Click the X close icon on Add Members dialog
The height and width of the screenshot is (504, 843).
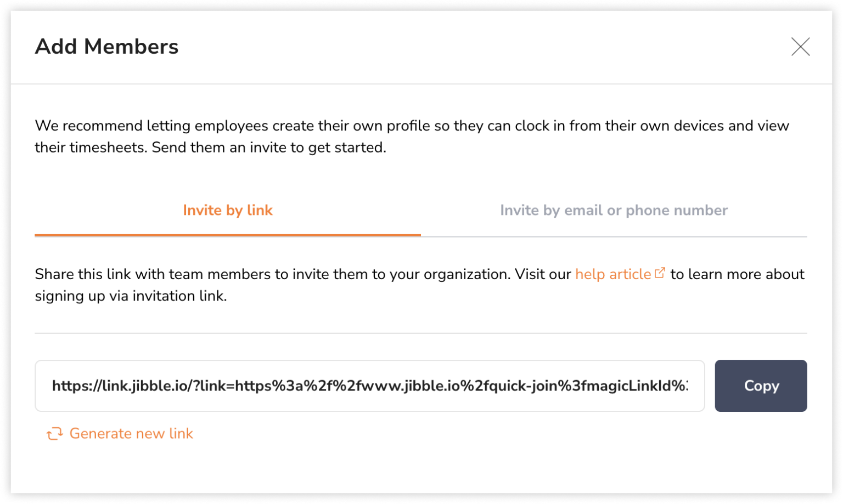pos(801,47)
